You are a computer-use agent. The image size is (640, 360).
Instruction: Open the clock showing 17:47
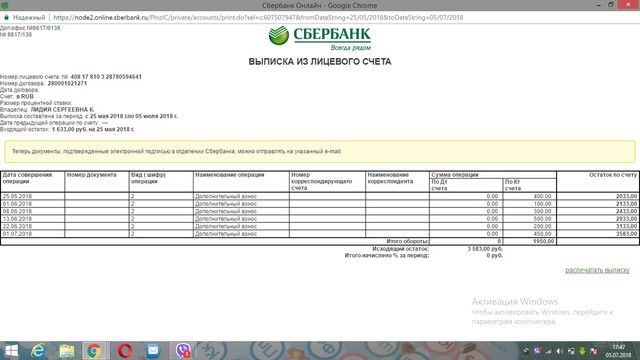tap(618, 351)
